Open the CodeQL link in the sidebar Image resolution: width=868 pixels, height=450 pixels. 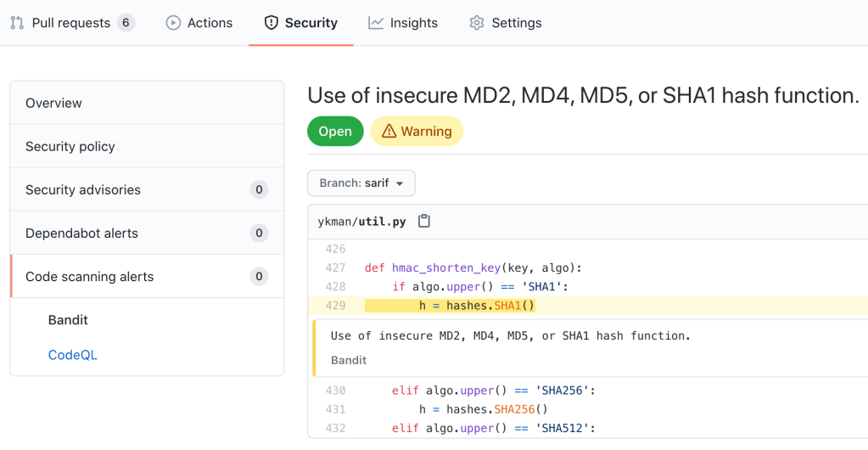[x=72, y=355]
